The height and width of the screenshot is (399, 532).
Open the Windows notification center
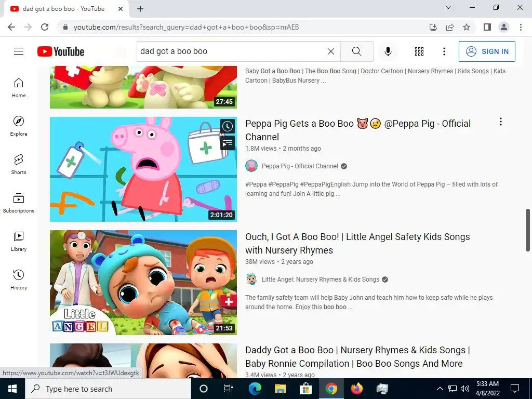pos(515,389)
